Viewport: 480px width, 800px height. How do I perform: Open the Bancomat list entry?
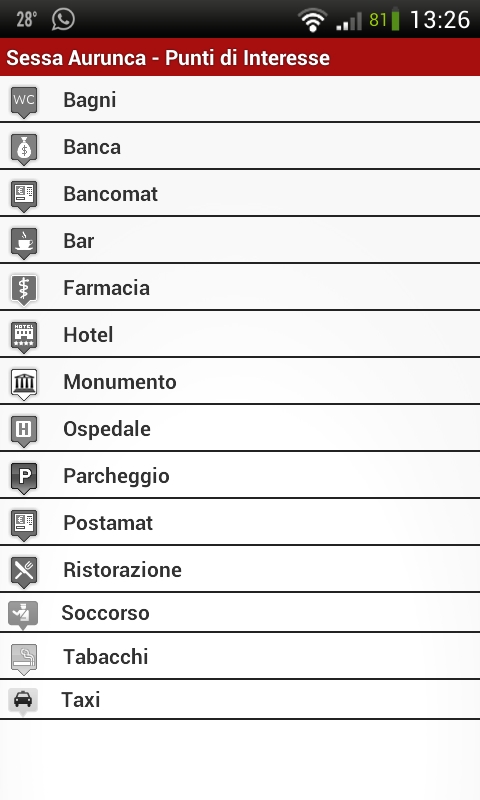pyautogui.click(x=240, y=193)
